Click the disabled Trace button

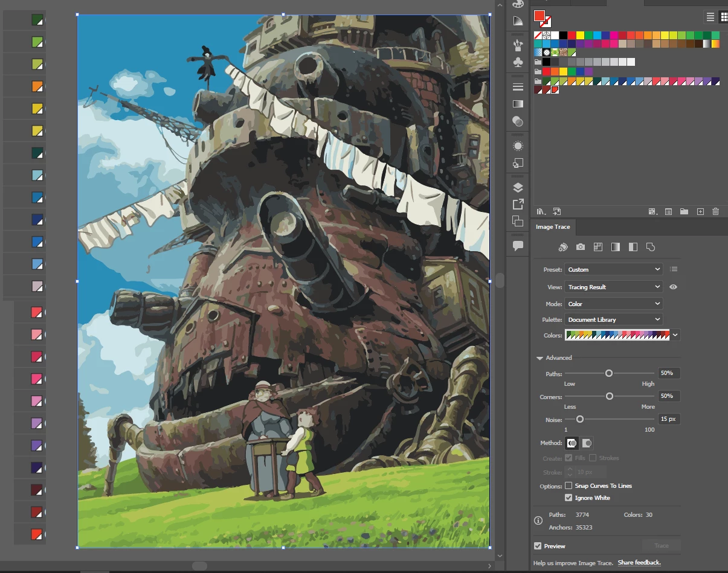click(662, 545)
